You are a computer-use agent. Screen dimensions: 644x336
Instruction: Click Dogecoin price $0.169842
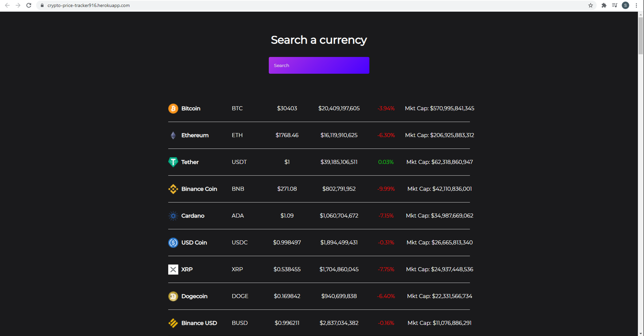[287, 296]
